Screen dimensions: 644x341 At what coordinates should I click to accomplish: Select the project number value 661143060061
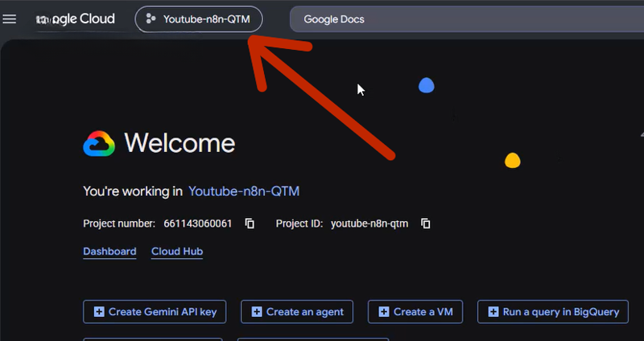coord(198,224)
